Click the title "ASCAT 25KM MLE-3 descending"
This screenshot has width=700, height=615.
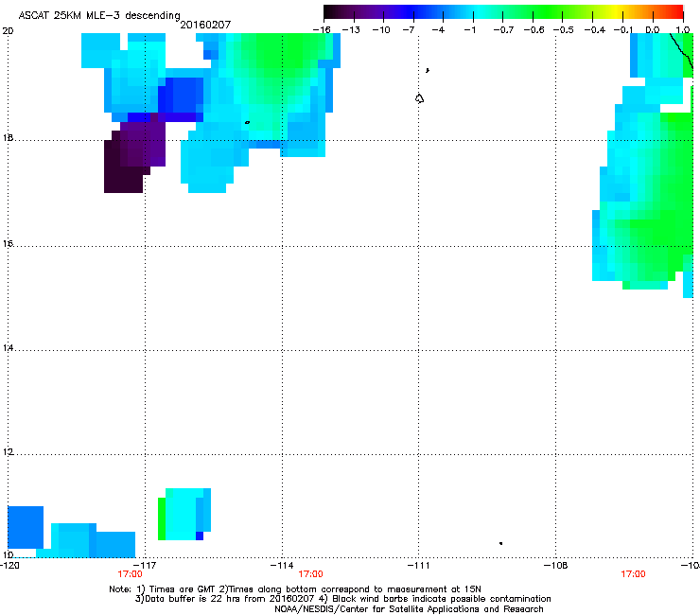(x=99, y=15)
